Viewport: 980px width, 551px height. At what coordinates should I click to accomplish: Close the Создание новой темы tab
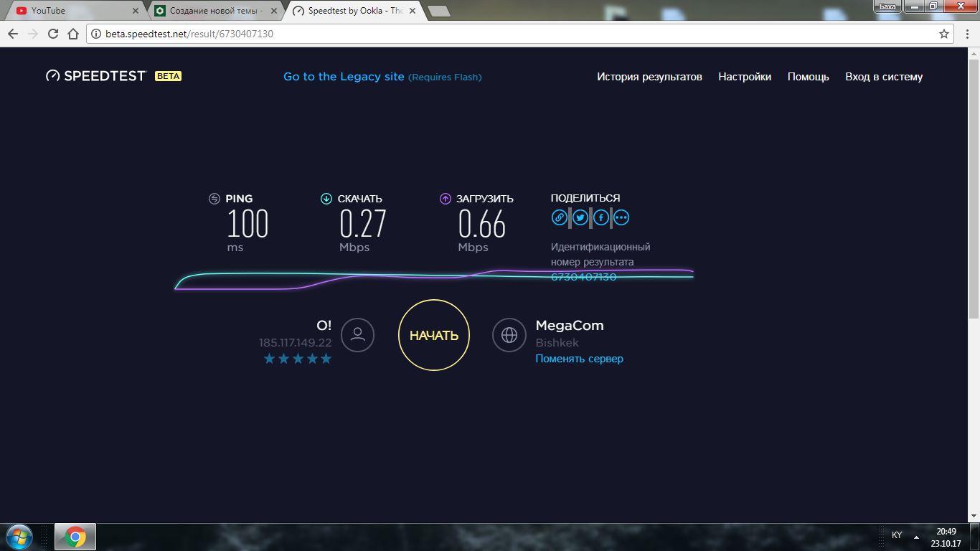(273, 11)
